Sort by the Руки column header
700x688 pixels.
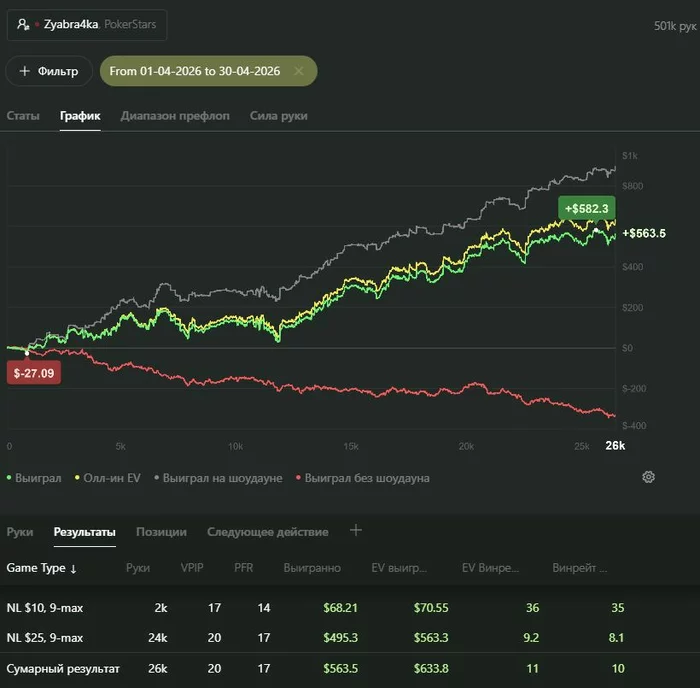click(x=138, y=568)
